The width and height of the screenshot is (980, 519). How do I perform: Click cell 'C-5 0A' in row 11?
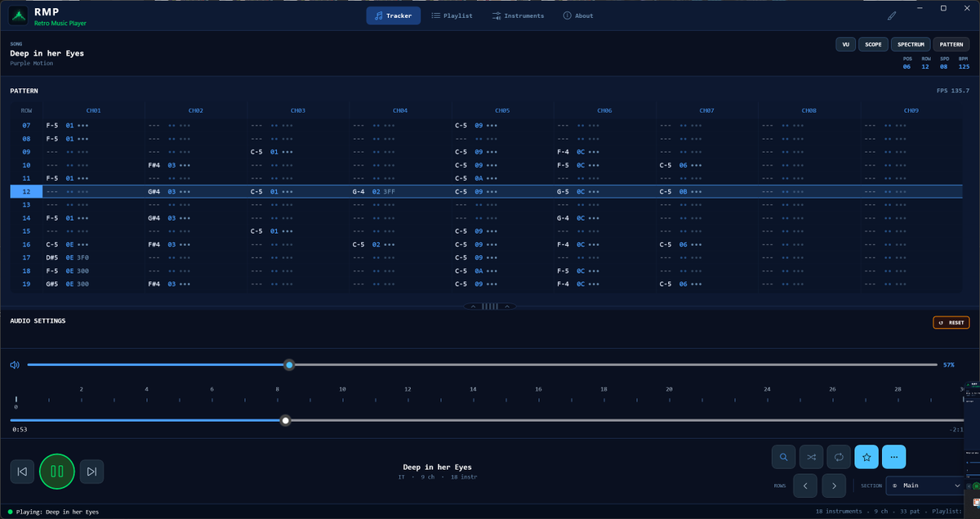point(476,178)
